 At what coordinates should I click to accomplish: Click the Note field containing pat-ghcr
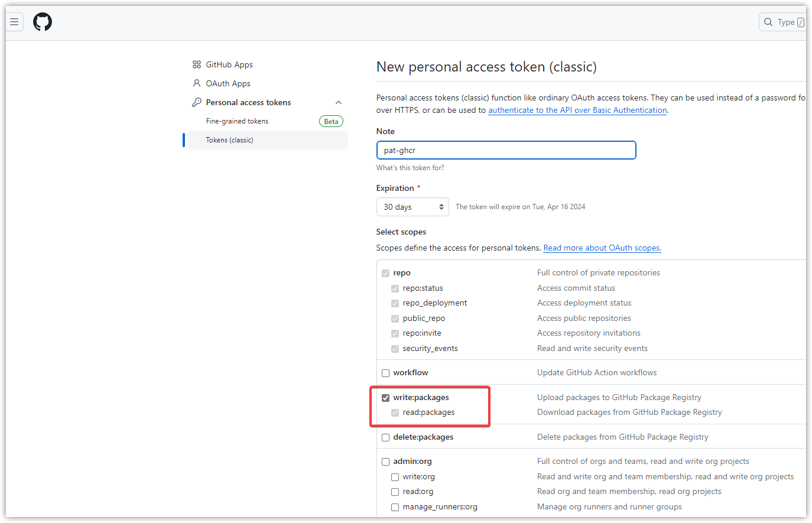506,150
